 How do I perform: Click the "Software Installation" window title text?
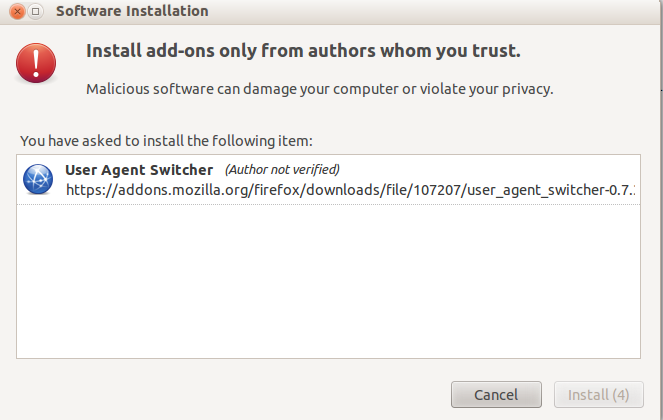point(132,12)
